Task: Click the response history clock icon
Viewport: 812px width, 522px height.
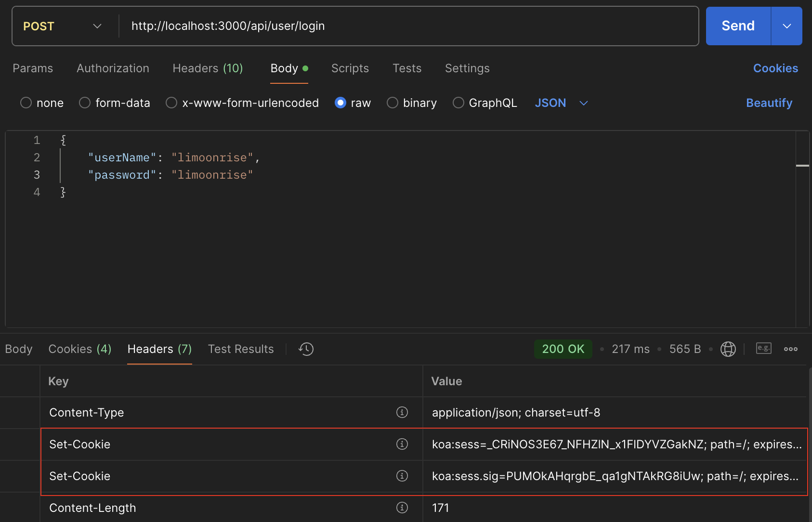Action: [x=306, y=349]
